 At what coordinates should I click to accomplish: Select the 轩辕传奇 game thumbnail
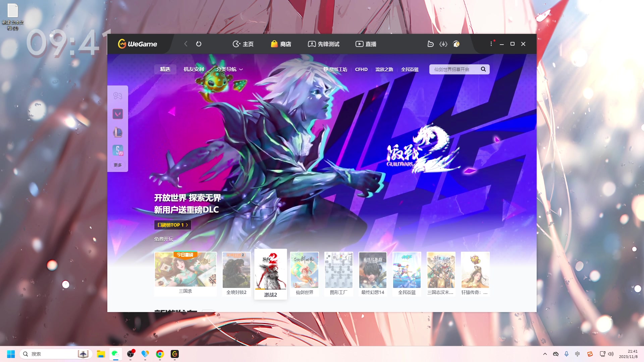475,274
